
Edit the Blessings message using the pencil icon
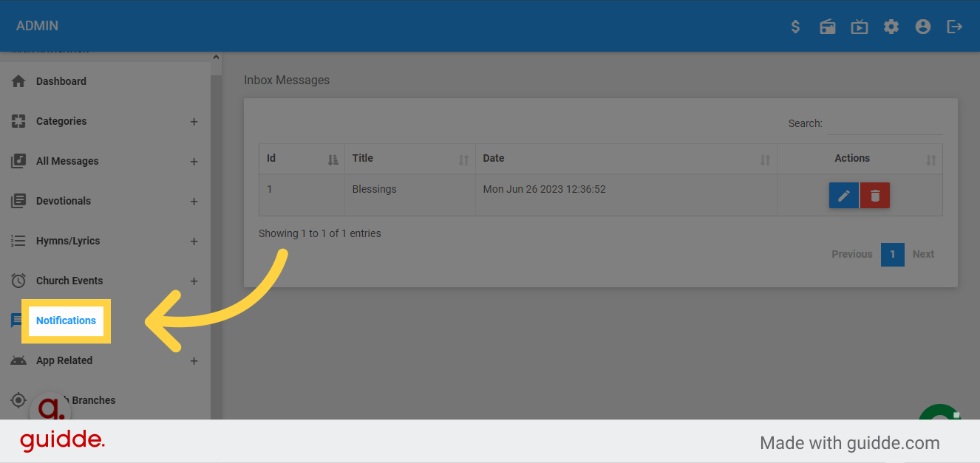coord(843,195)
